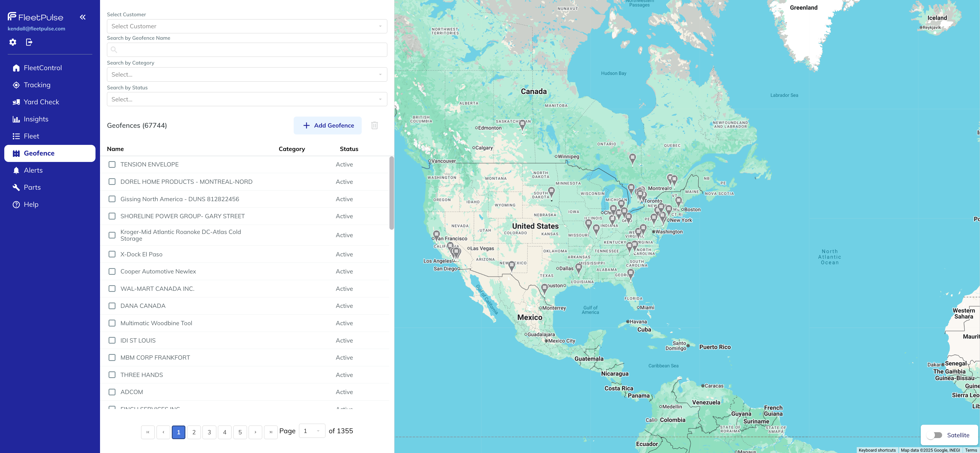Open the Tracking section

(37, 85)
